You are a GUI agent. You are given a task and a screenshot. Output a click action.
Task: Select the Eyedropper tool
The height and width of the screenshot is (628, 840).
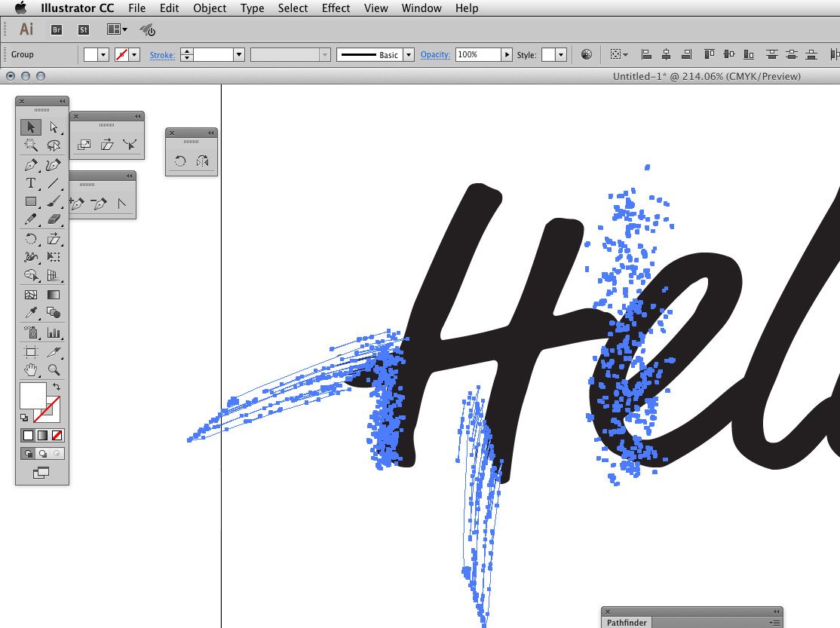point(30,313)
